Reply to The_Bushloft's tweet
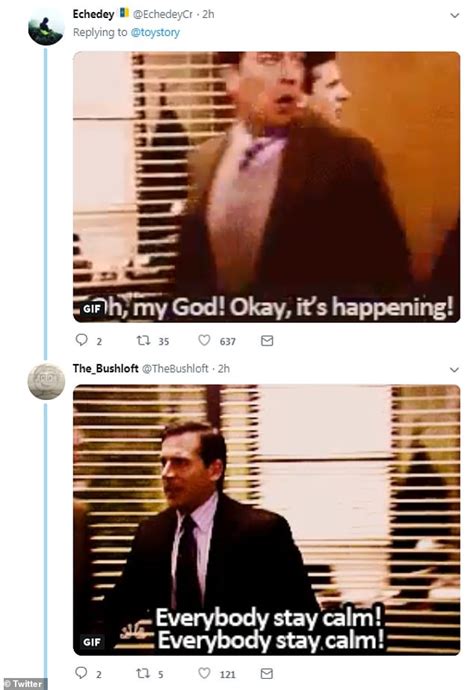This screenshot has width=474, height=690. point(82,673)
